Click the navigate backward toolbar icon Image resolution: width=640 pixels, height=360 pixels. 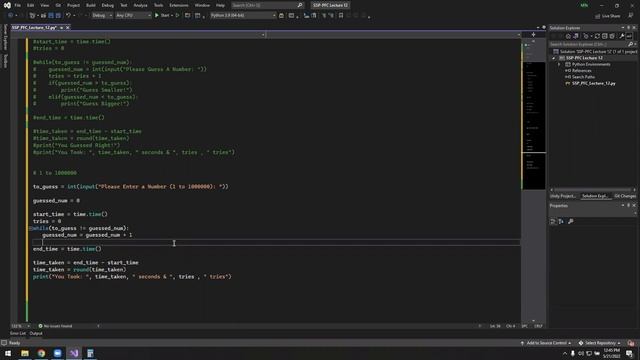pos(10,16)
